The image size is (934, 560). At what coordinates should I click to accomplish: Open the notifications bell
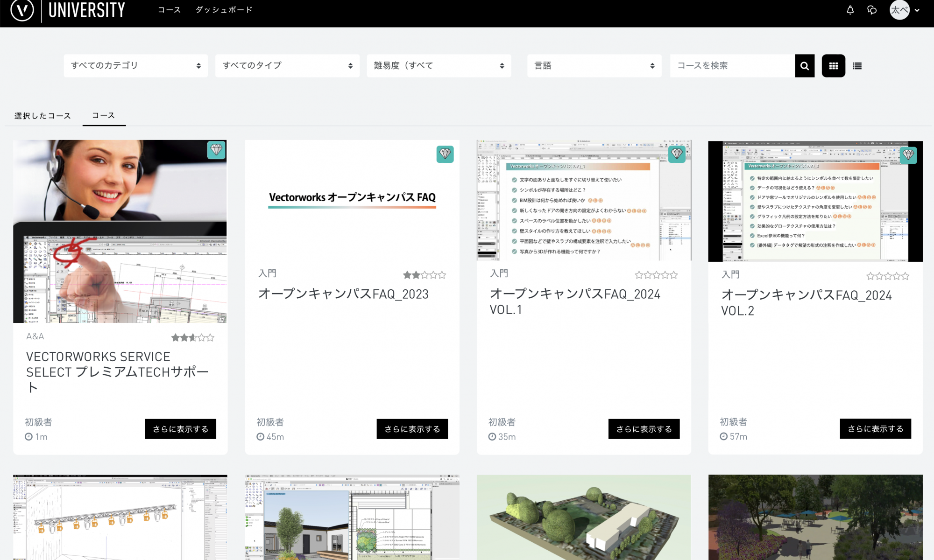click(850, 10)
